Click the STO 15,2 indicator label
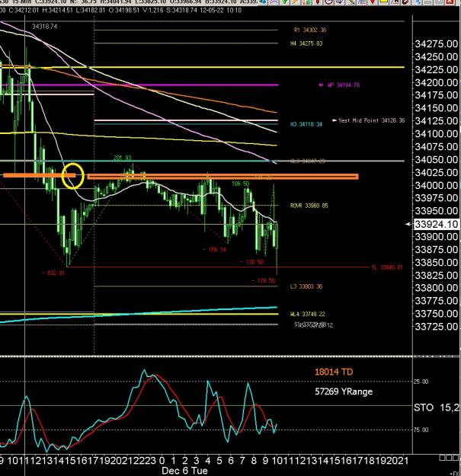Viewport: 461px width, 476px height. pyautogui.click(x=437, y=407)
